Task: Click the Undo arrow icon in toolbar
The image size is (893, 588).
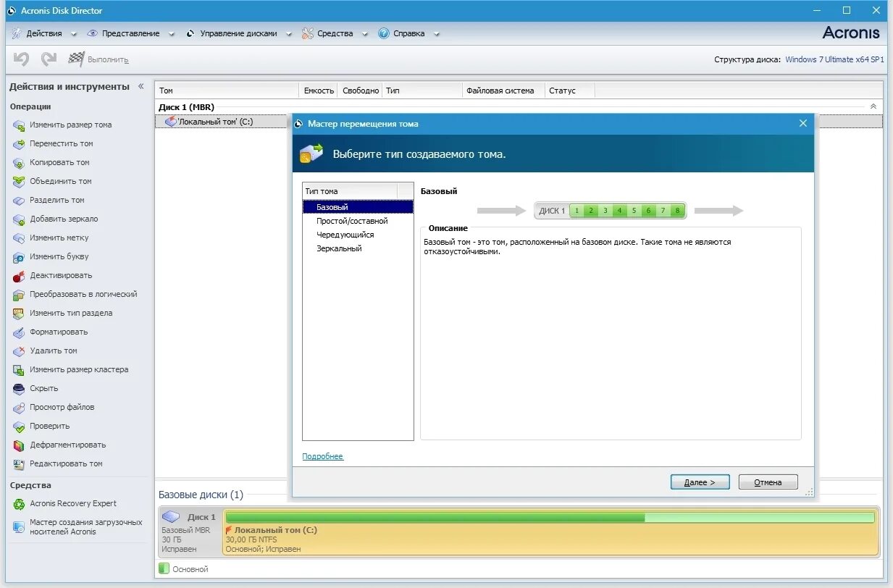Action: (x=21, y=59)
